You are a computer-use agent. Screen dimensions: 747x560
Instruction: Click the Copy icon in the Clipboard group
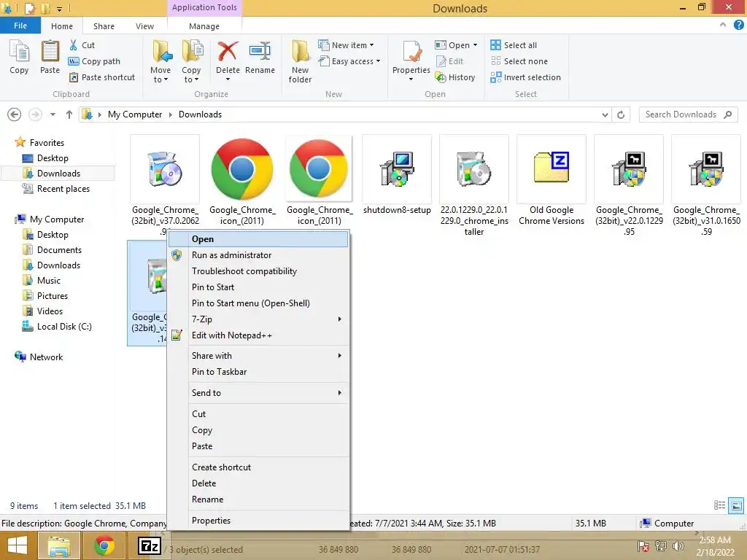coord(19,52)
